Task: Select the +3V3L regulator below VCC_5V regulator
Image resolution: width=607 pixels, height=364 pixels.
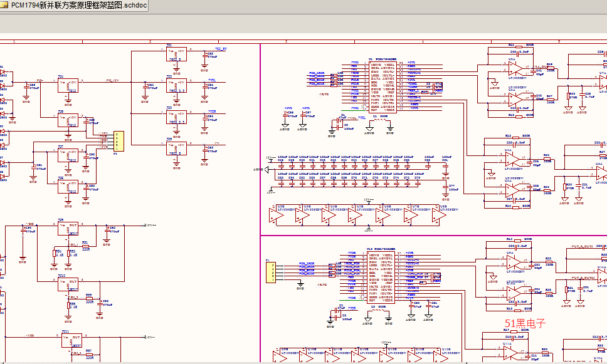Action: pos(177,85)
